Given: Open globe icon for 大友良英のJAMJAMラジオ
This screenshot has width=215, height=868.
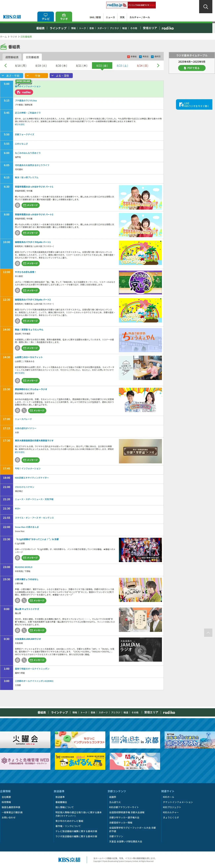Looking at the screenshot, I should [18, 660].
